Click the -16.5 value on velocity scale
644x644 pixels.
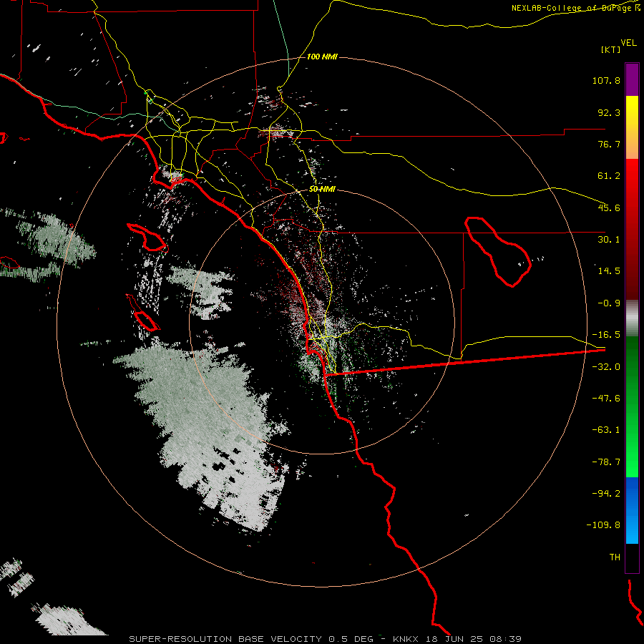pyautogui.click(x=606, y=335)
